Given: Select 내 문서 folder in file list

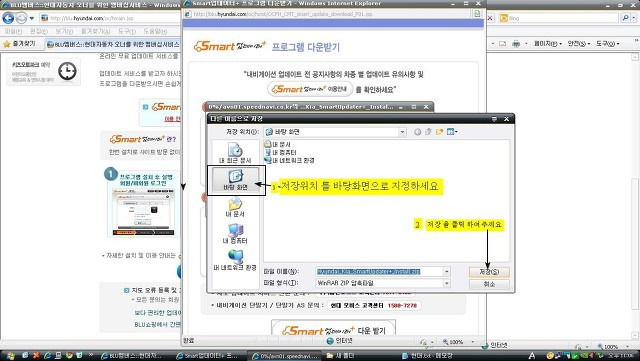Looking at the screenshot, I should click(278, 144).
